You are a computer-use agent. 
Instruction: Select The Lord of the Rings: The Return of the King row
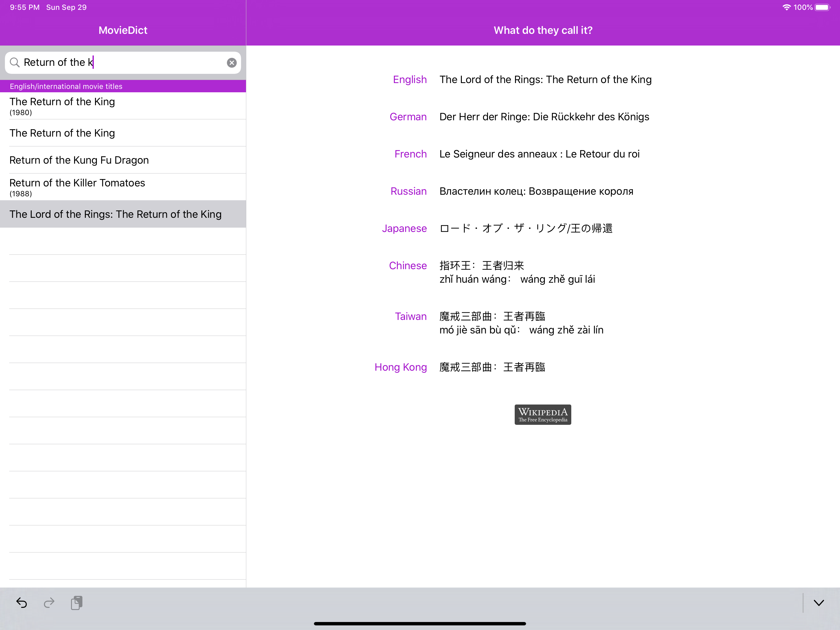[123, 214]
